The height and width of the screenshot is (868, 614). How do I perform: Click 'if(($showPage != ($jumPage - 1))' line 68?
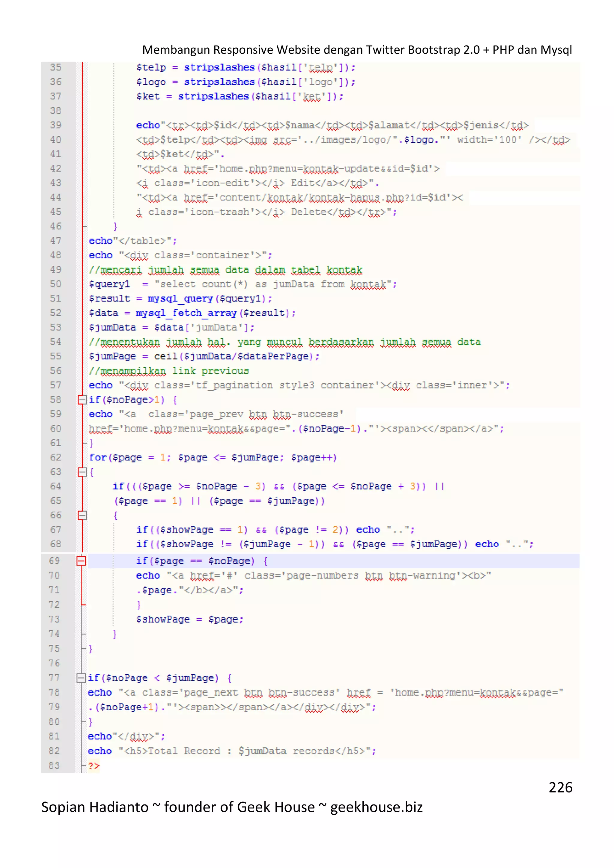(x=335, y=544)
